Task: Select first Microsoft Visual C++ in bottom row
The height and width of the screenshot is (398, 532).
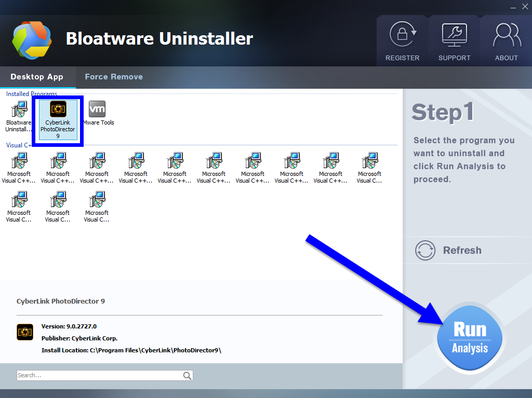Action: (x=19, y=200)
